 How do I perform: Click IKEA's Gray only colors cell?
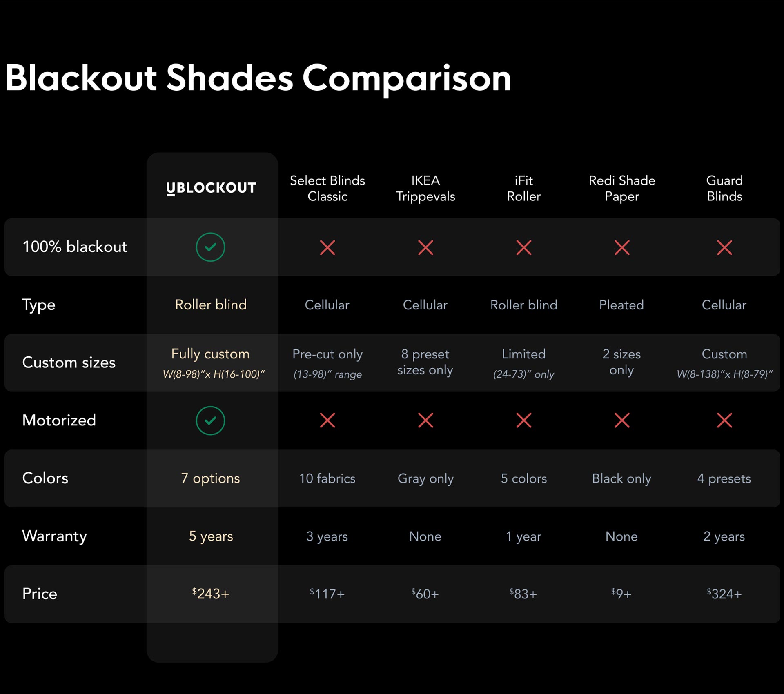pyautogui.click(x=425, y=478)
